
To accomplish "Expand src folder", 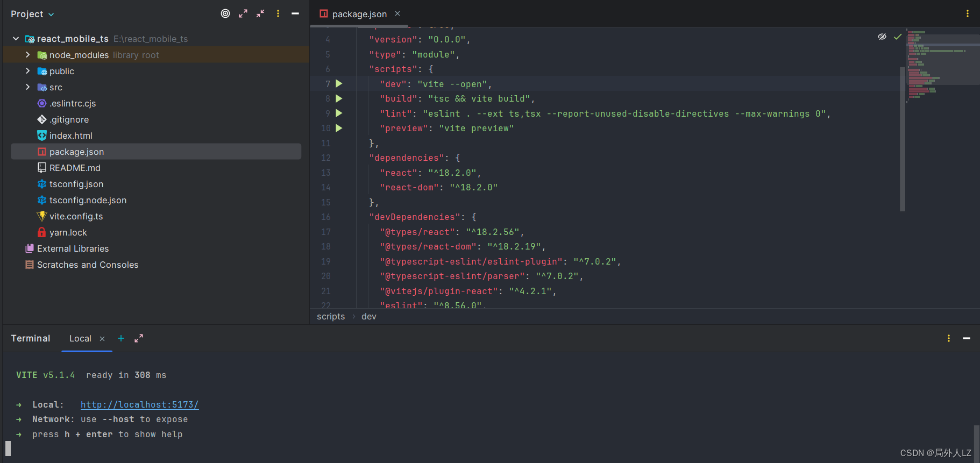I will pos(28,87).
